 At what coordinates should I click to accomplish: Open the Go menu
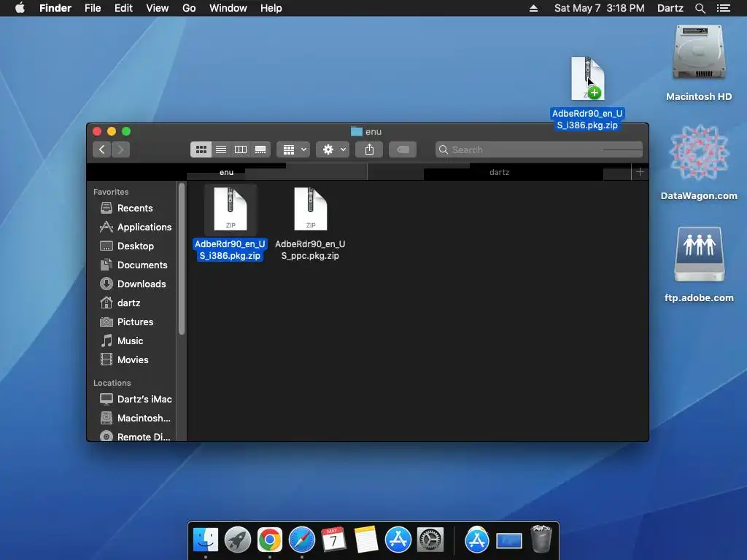[189, 8]
